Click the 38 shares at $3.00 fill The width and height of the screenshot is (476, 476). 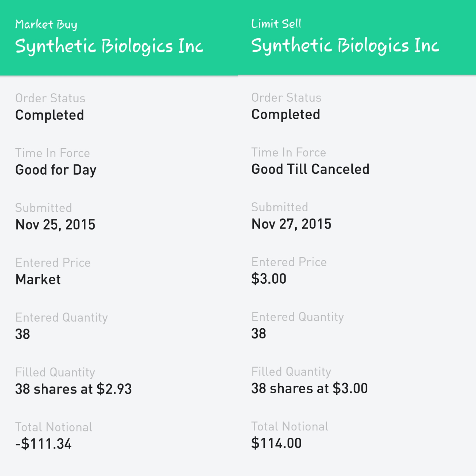[x=309, y=388]
